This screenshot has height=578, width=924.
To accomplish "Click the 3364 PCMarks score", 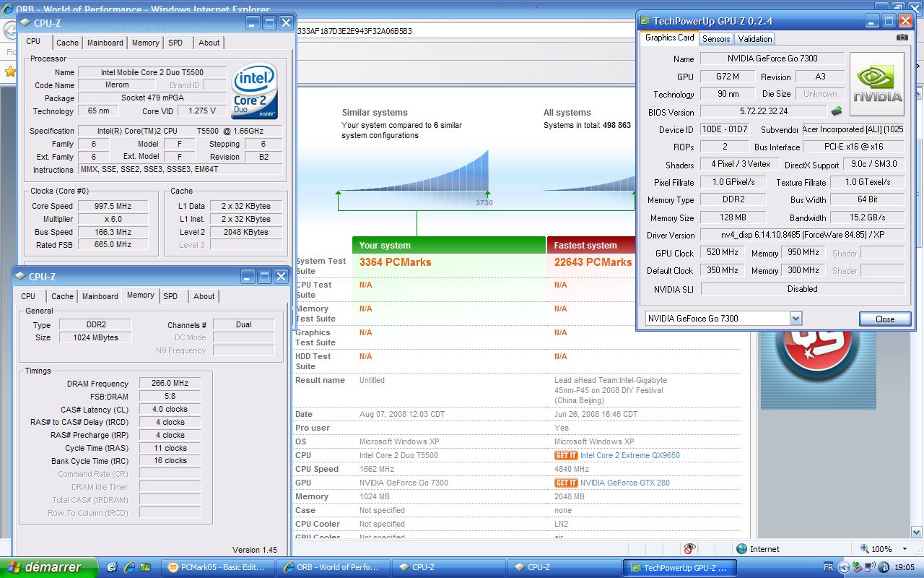I will (x=395, y=262).
